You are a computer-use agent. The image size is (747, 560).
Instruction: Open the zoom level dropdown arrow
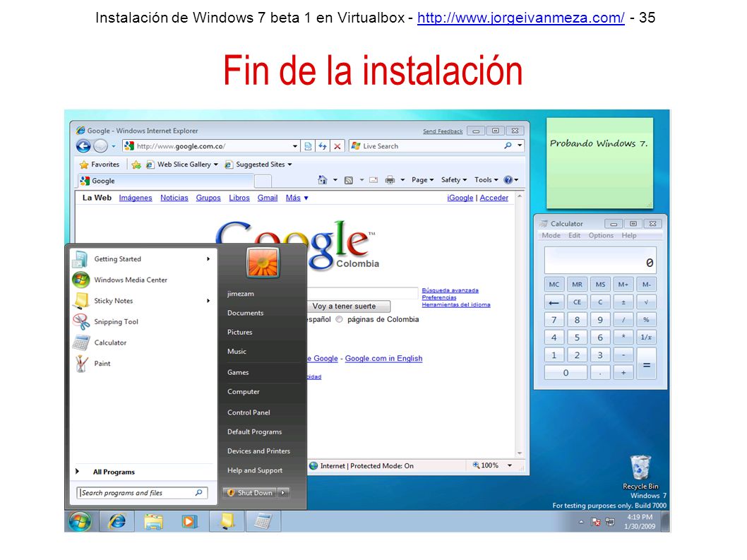click(510, 465)
